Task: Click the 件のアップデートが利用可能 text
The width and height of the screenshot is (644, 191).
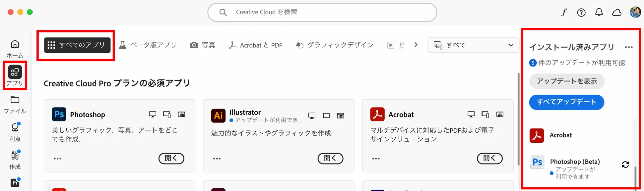Action: point(582,63)
